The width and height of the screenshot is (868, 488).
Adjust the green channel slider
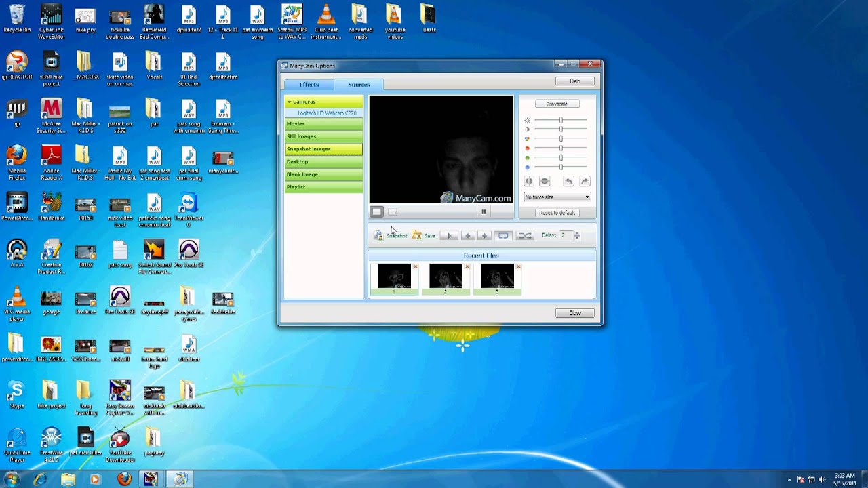pyautogui.click(x=561, y=158)
